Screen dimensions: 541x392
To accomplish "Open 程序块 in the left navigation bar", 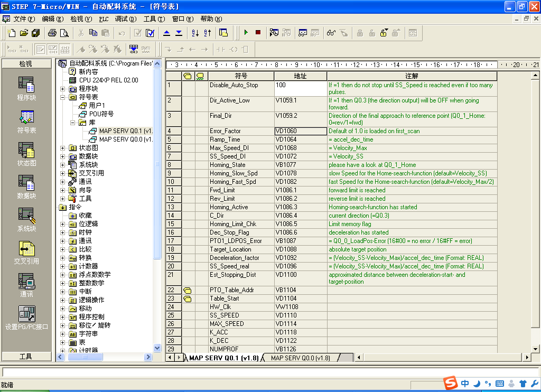I will [26, 89].
